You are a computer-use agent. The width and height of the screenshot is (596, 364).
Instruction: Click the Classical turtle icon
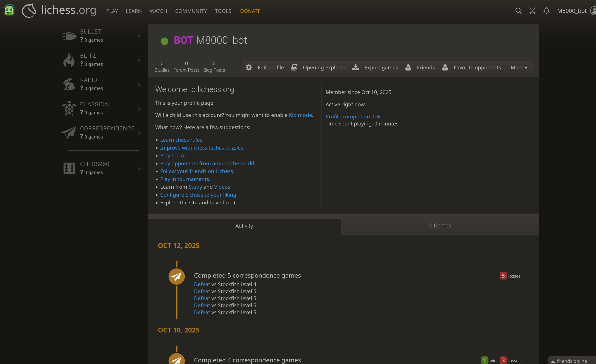69,108
